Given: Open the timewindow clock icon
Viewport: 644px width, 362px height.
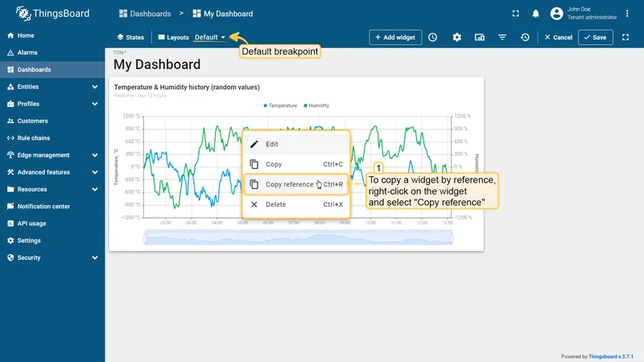Looking at the screenshot, I should (433, 37).
